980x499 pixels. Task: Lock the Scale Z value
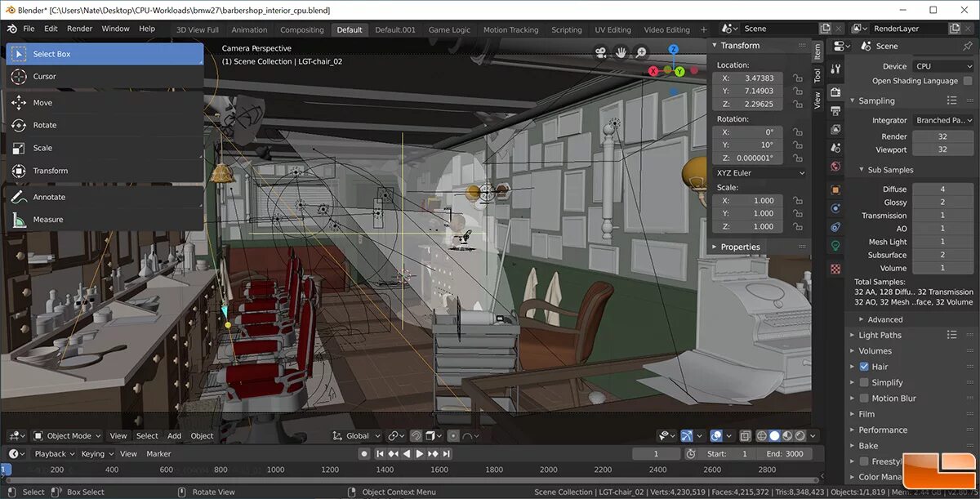coord(798,226)
